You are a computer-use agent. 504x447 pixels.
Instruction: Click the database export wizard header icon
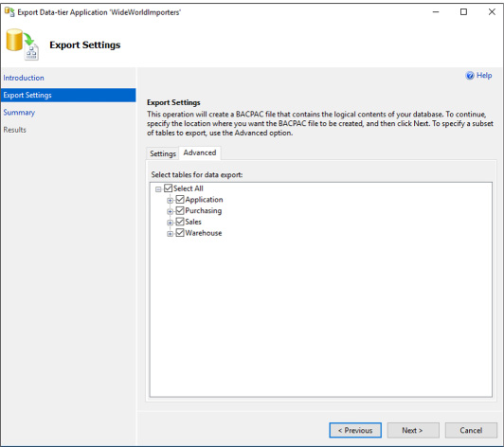pyautogui.click(x=22, y=45)
